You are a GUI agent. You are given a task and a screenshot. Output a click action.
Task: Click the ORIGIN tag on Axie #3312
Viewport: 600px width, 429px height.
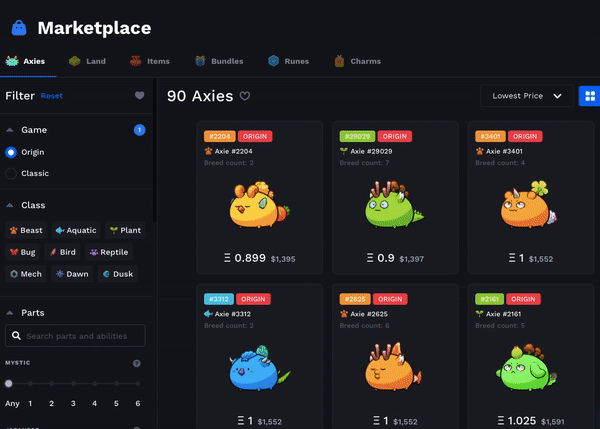(x=253, y=299)
